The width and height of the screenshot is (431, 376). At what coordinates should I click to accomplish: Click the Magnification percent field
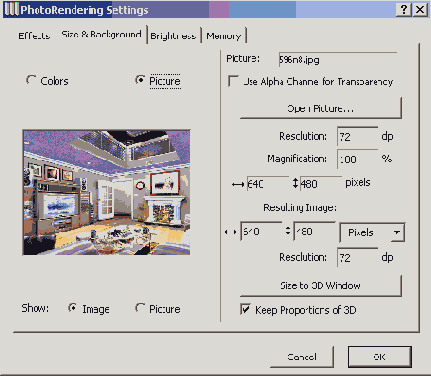click(357, 159)
